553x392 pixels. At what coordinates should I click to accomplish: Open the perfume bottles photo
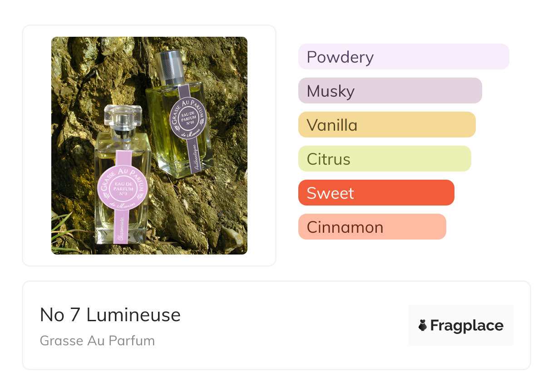[149, 146]
